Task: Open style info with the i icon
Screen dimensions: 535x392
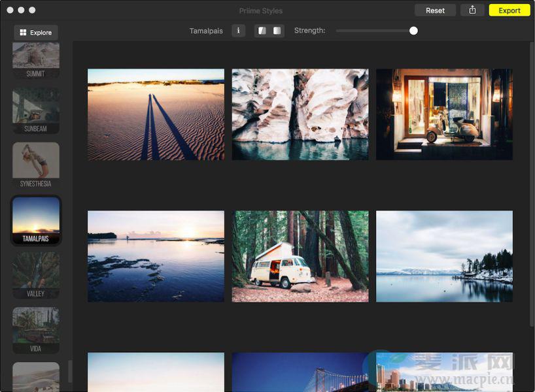Action: pyautogui.click(x=238, y=31)
